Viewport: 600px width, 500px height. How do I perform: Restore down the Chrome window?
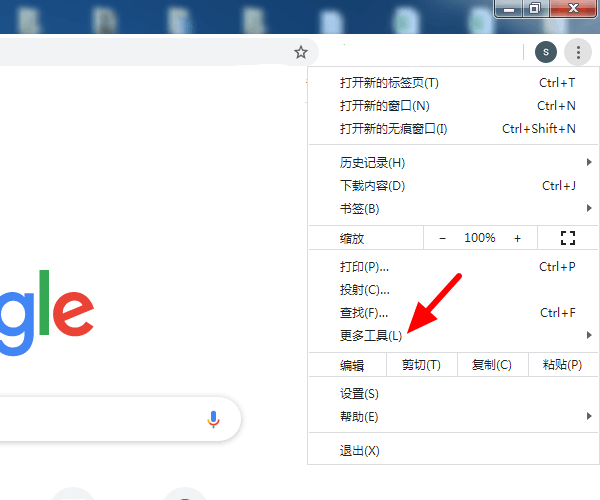pyautogui.click(x=535, y=9)
